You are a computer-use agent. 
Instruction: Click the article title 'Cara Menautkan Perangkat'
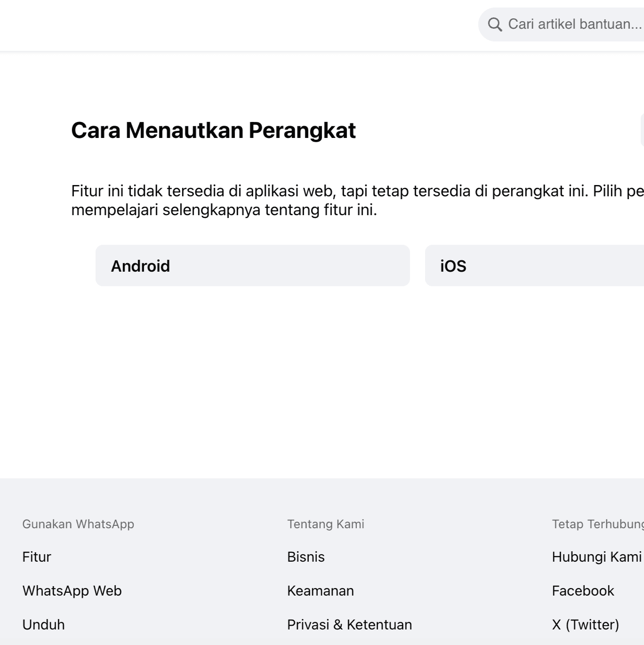click(x=214, y=130)
